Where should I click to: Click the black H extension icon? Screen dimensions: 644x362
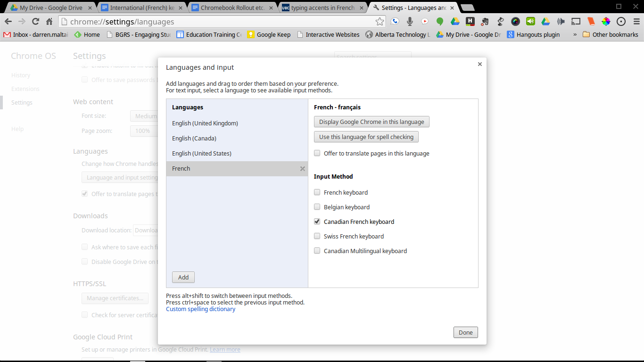[470, 21]
